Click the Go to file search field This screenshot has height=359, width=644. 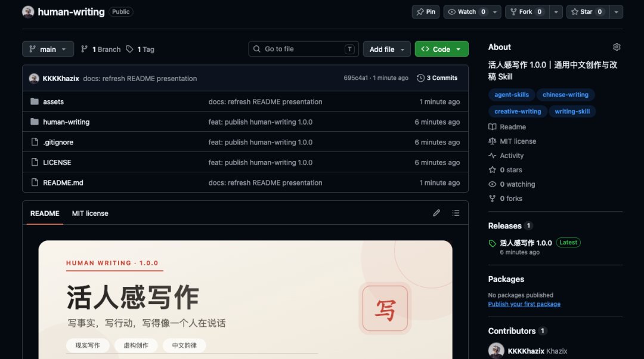click(x=304, y=49)
